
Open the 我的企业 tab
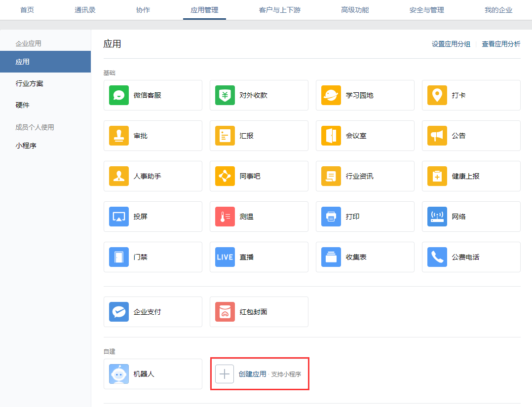(498, 10)
